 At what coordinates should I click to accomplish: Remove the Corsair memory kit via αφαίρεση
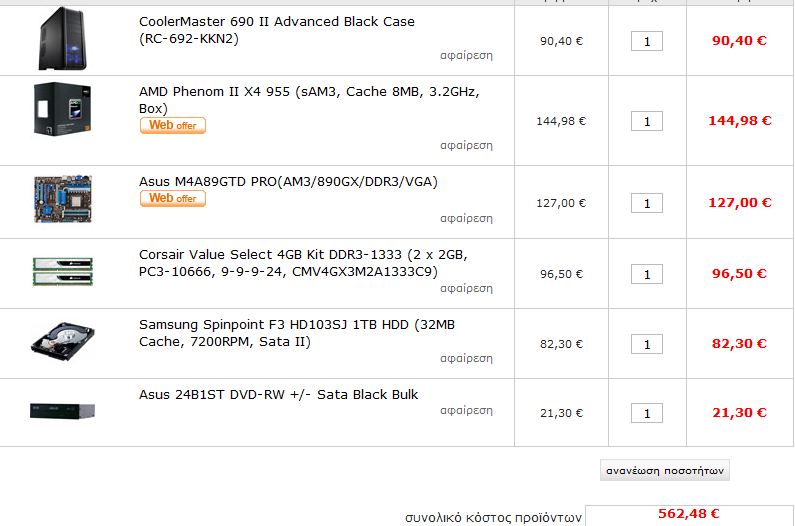pyautogui.click(x=466, y=289)
